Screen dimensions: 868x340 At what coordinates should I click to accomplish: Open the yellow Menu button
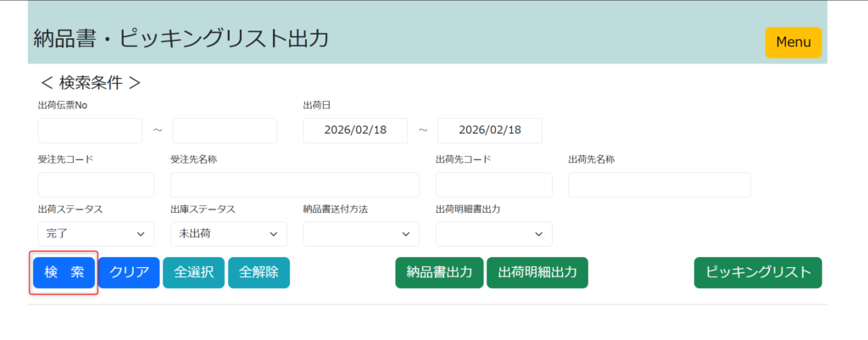(793, 42)
